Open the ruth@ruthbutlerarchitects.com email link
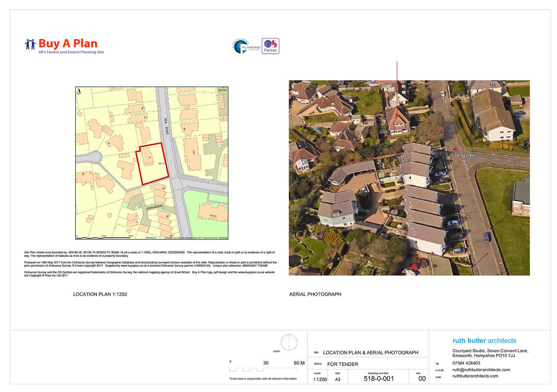The width and height of the screenshot is (557, 392). (x=481, y=370)
